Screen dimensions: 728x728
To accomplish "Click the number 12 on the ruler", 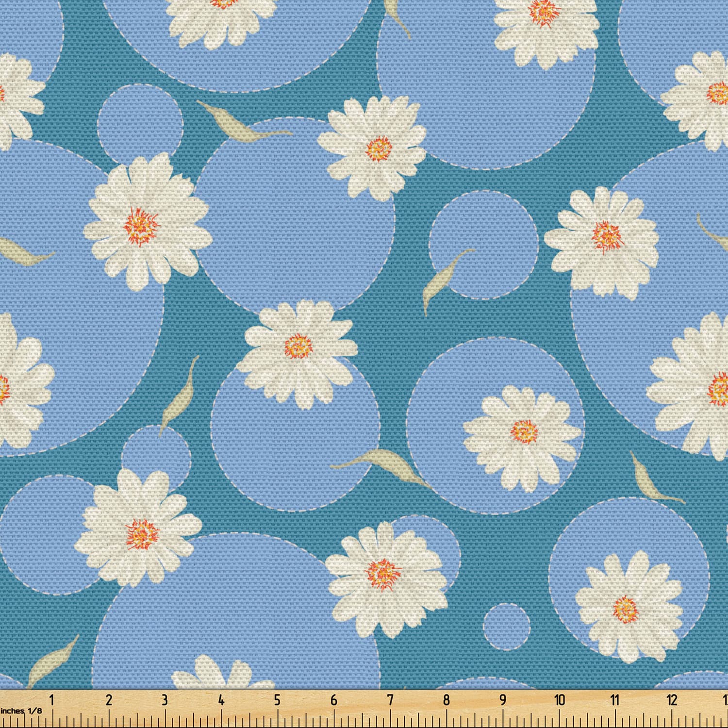I will 672,700.
